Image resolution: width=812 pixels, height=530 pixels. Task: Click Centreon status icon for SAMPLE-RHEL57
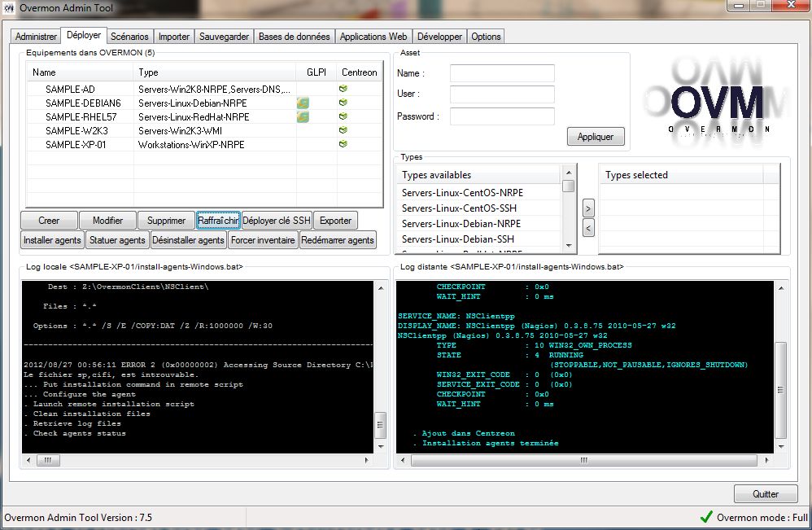click(x=343, y=116)
